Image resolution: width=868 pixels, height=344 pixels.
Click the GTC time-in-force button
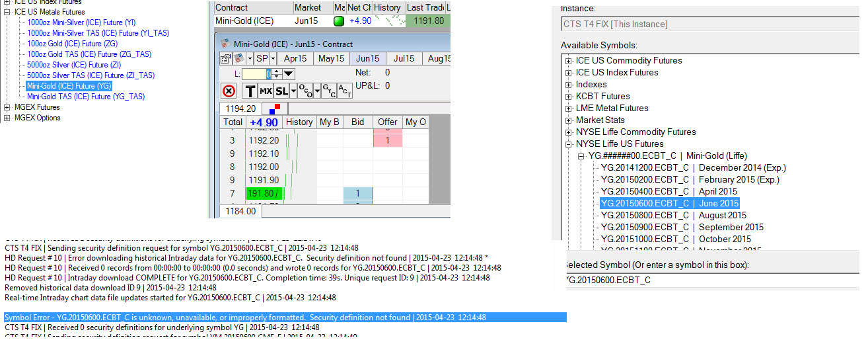[329, 91]
